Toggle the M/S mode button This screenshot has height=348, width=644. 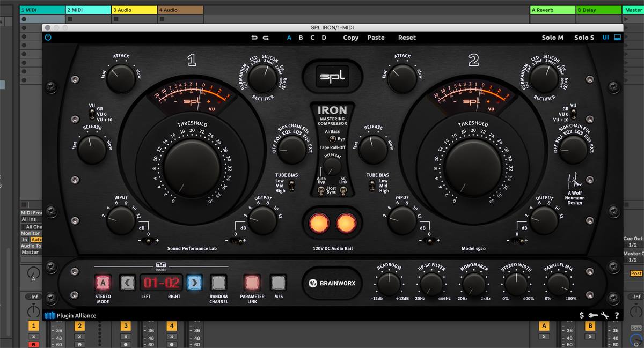click(x=278, y=283)
